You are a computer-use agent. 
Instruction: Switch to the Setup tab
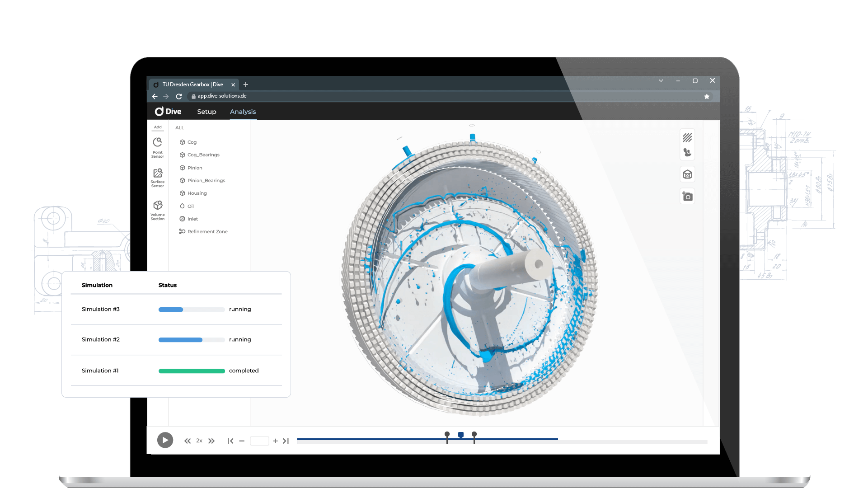click(206, 112)
